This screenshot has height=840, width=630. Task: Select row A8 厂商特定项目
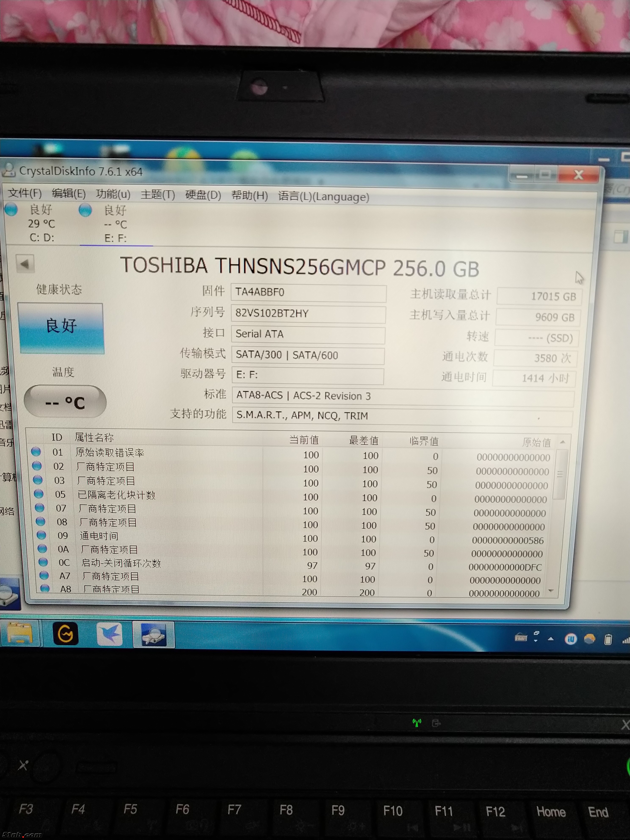292,590
